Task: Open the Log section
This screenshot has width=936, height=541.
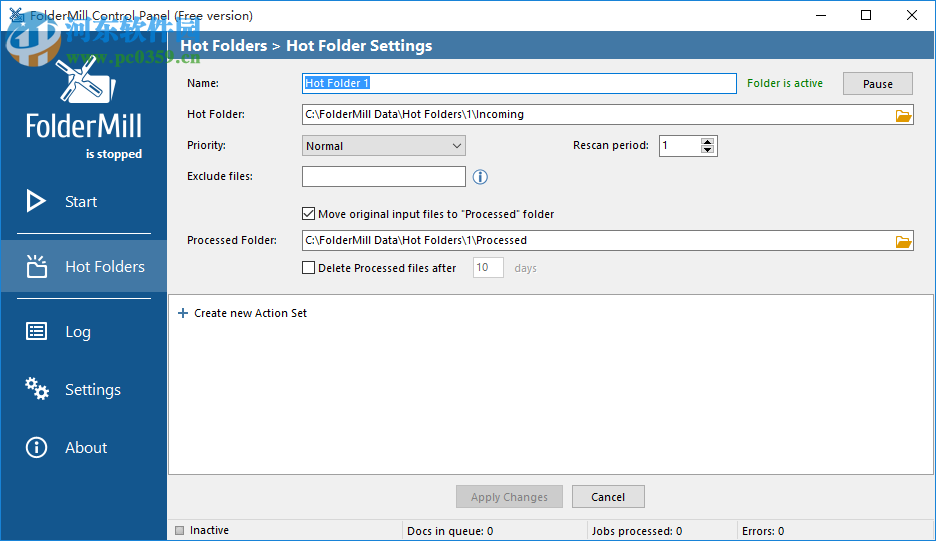Action: 78,332
